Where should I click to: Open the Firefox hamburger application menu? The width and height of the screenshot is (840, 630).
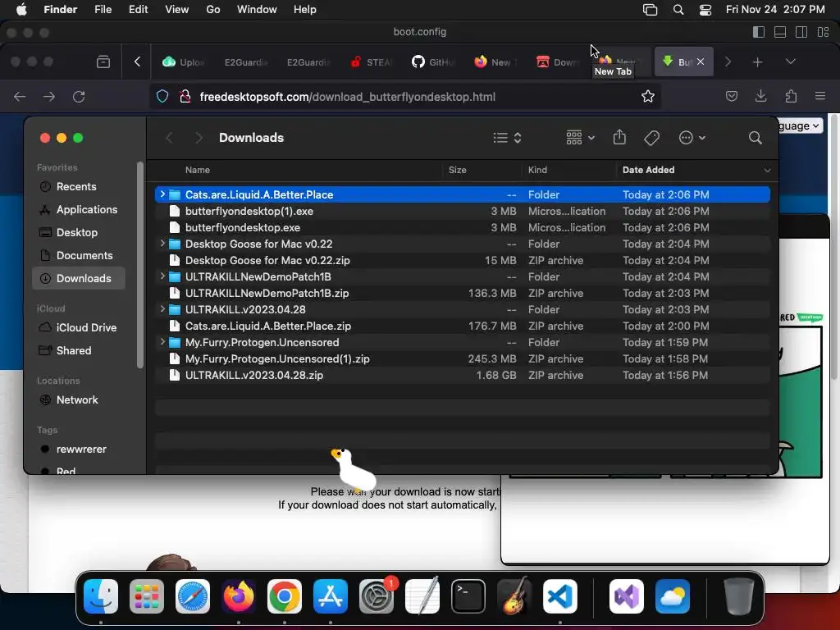click(820, 97)
